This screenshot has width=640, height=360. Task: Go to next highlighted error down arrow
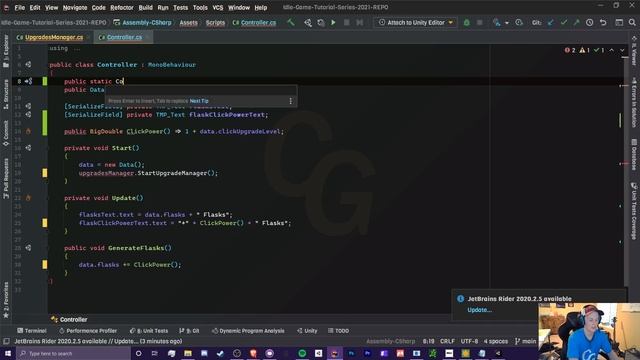tap(622, 50)
